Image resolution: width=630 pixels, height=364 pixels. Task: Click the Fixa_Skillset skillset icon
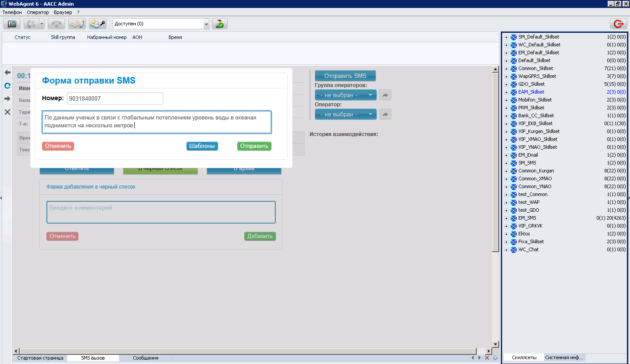click(514, 241)
